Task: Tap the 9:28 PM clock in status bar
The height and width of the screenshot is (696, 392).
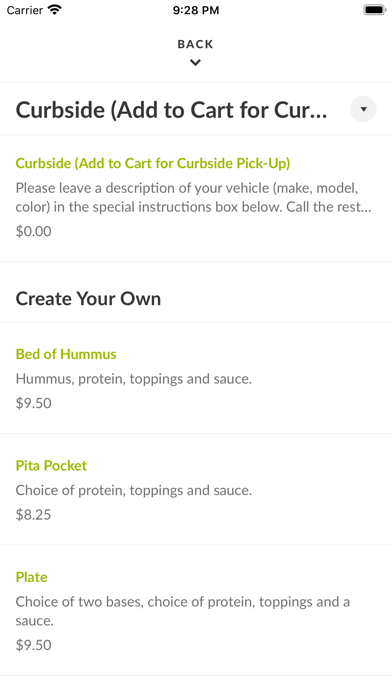Action: [x=196, y=10]
